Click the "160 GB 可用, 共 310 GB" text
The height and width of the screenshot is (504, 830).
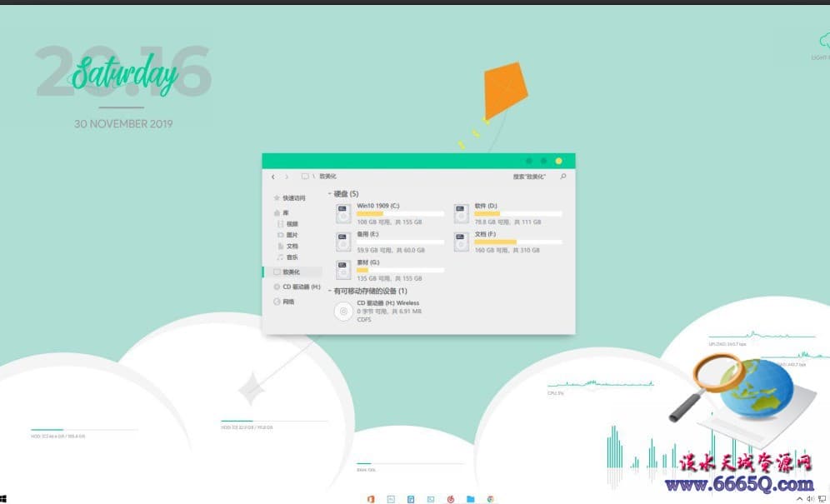pyautogui.click(x=507, y=251)
